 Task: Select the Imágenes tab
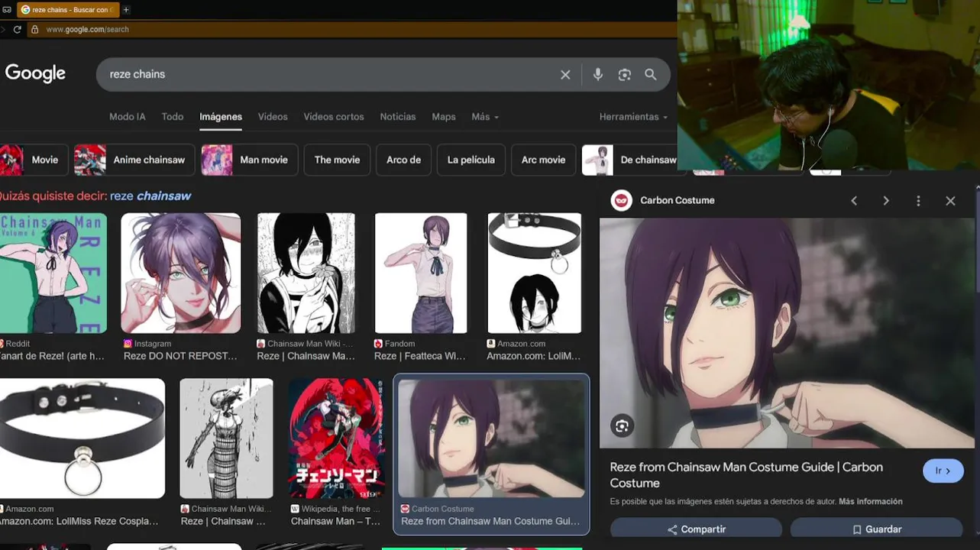point(221,117)
